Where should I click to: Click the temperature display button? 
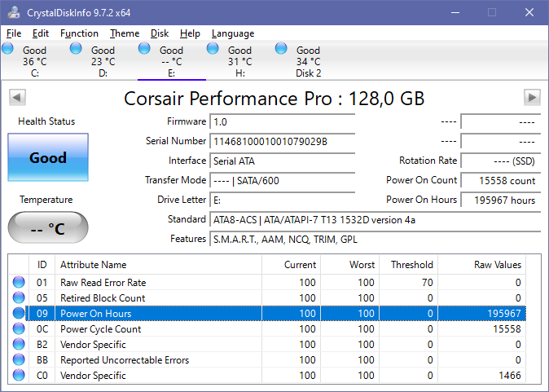(47, 227)
